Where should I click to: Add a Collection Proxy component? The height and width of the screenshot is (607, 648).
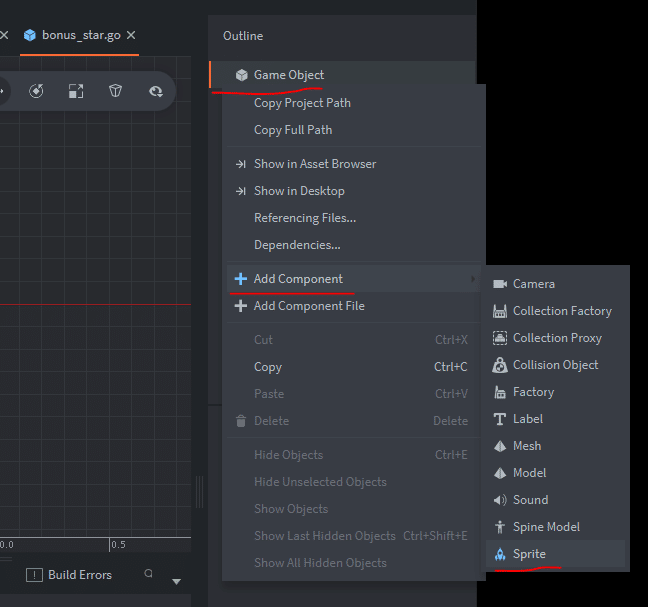[x=555, y=338]
